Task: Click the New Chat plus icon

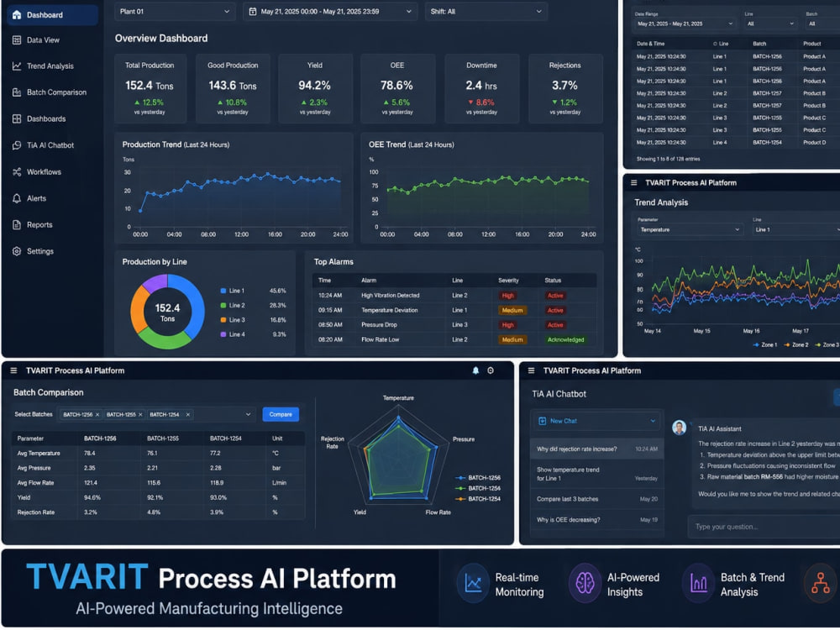Action: tap(542, 421)
